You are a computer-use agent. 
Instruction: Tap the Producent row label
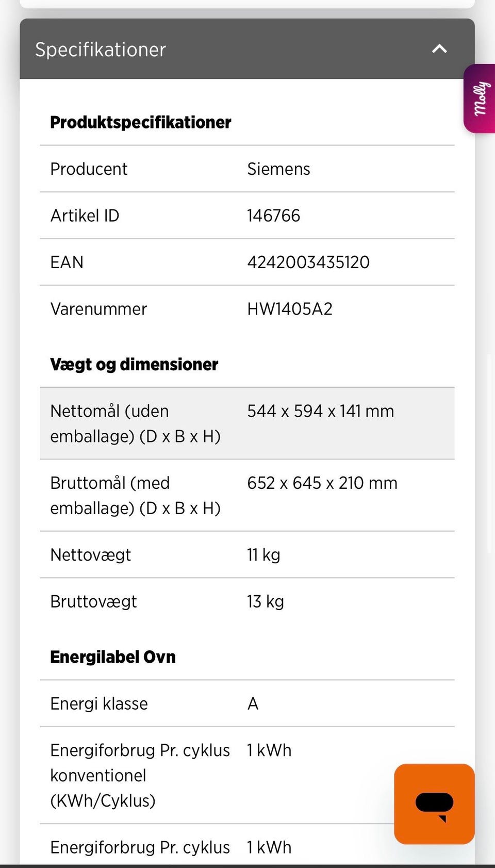(x=89, y=169)
